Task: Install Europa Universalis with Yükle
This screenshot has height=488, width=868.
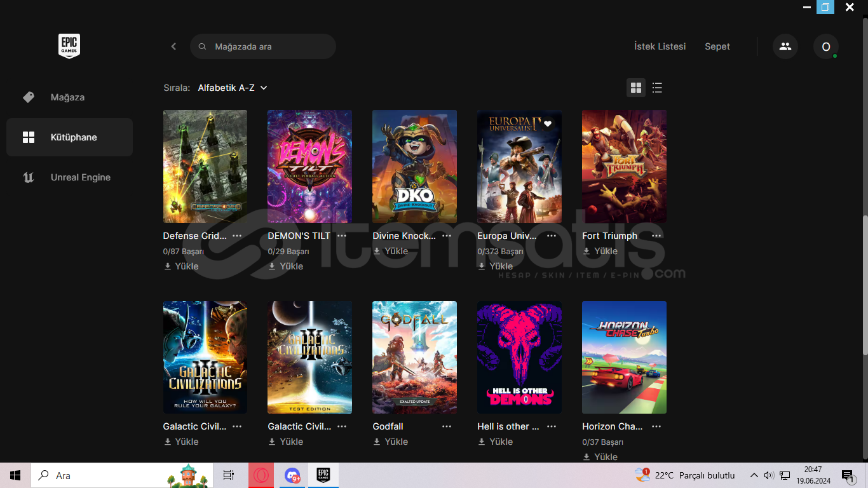Action: click(x=496, y=266)
